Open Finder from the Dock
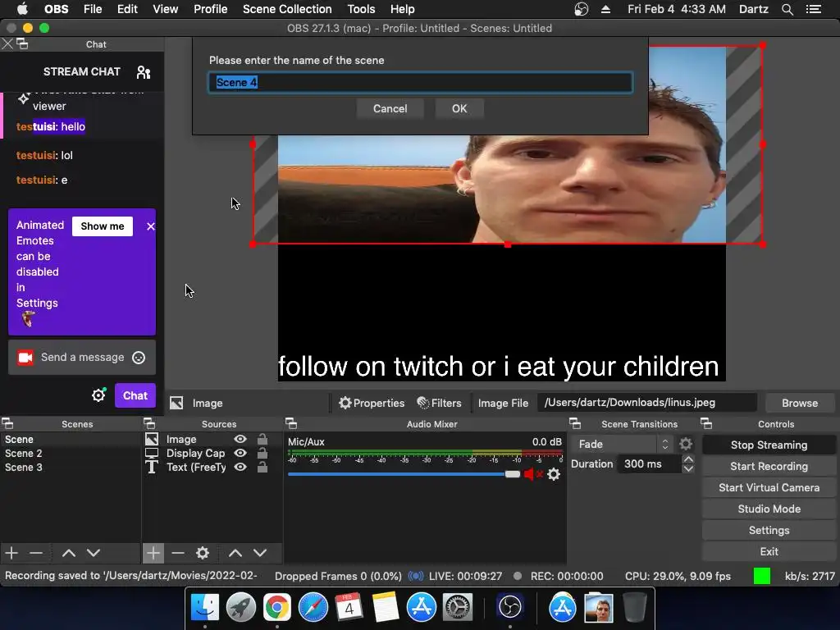840x630 pixels. click(x=204, y=607)
